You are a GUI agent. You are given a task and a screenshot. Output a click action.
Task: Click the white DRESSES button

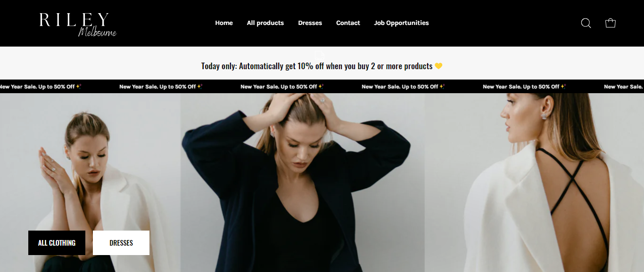point(121,243)
